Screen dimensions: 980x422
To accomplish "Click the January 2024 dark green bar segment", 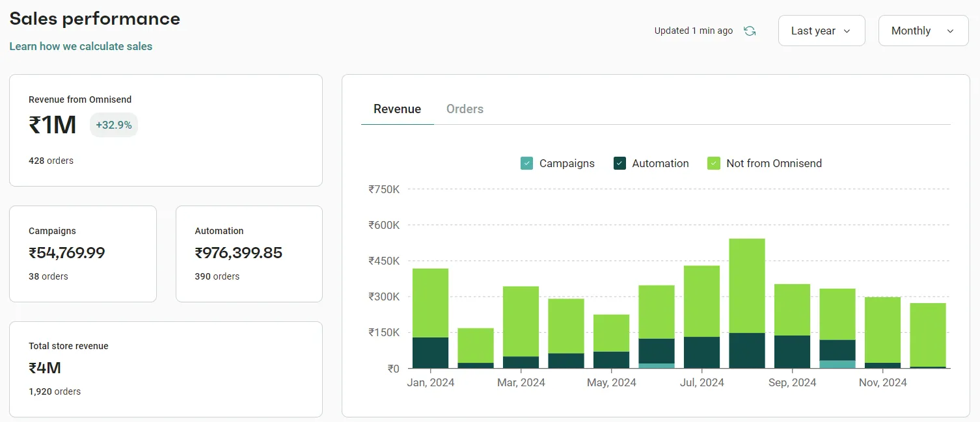I will click(x=430, y=352).
